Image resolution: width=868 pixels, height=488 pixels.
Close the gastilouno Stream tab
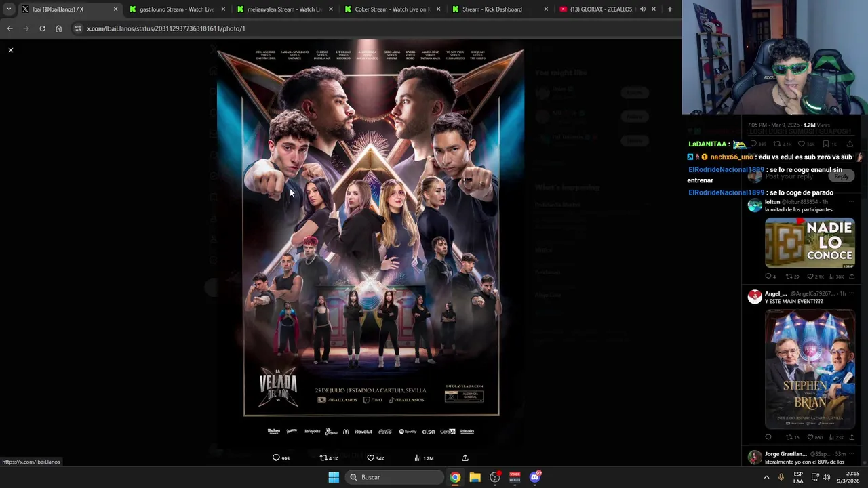(x=223, y=9)
